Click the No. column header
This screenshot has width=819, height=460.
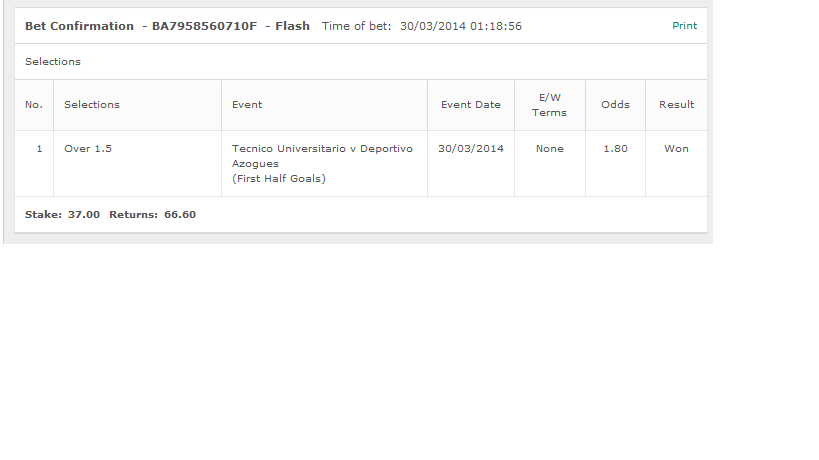click(34, 104)
